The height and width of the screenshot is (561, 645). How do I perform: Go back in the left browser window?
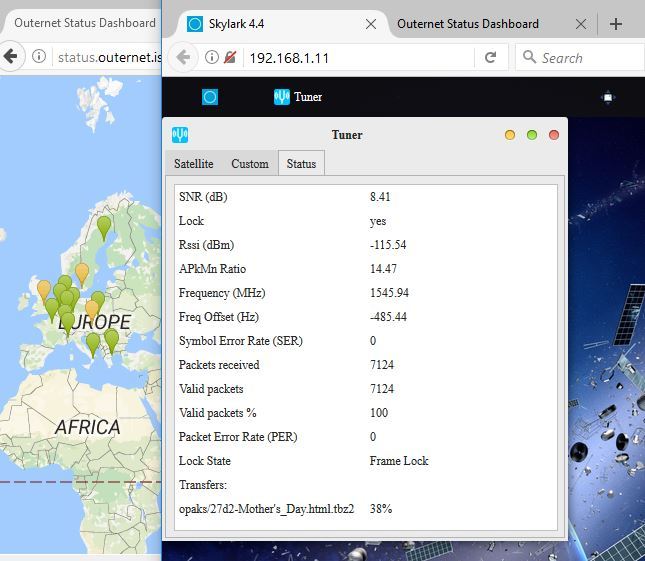(11, 56)
